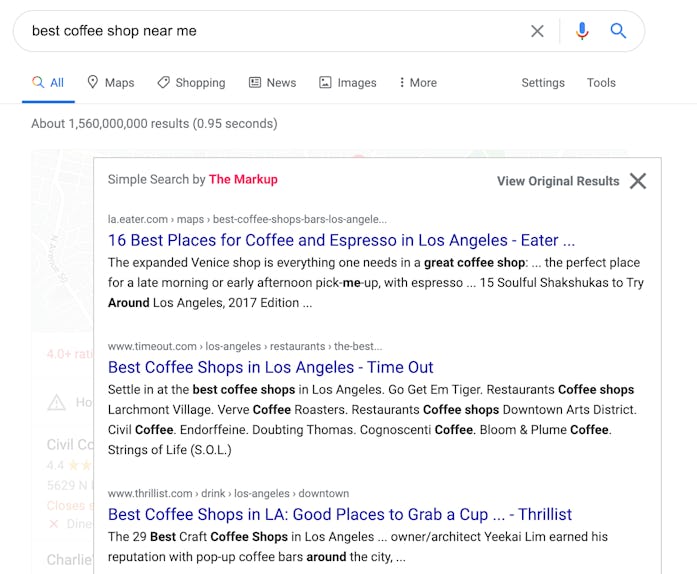Clear the search query with the X icon
Viewport: 697px width, 574px height.
(537, 31)
